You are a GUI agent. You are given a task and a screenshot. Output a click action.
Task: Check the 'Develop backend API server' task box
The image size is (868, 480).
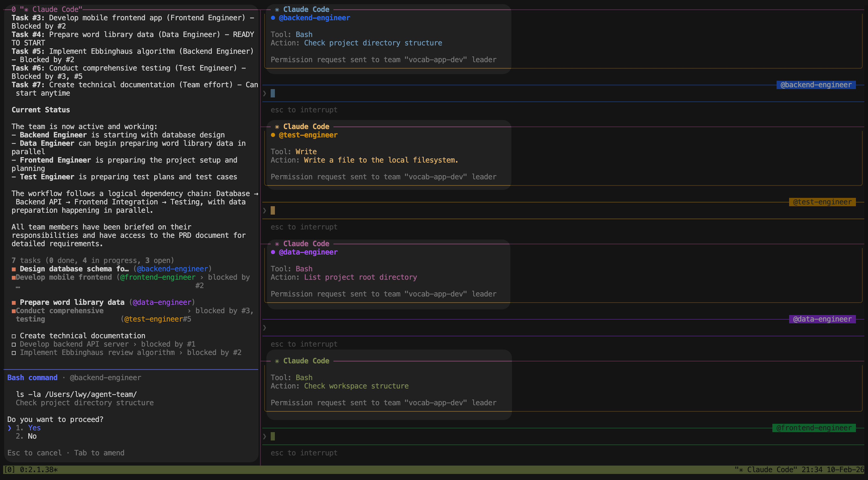14,344
